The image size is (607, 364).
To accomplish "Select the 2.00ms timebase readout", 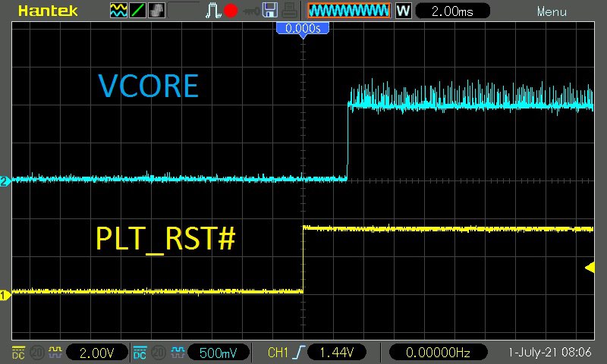I will (x=452, y=11).
